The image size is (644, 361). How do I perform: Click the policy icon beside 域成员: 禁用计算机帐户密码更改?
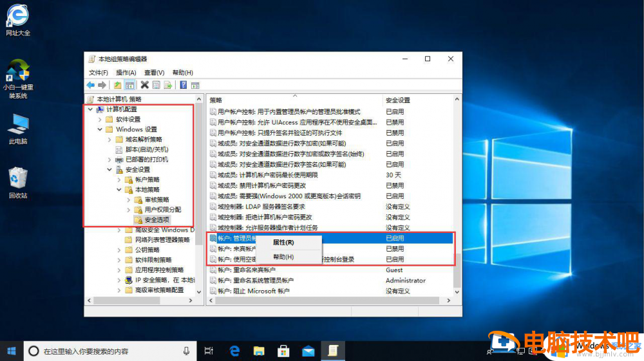pos(213,185)
